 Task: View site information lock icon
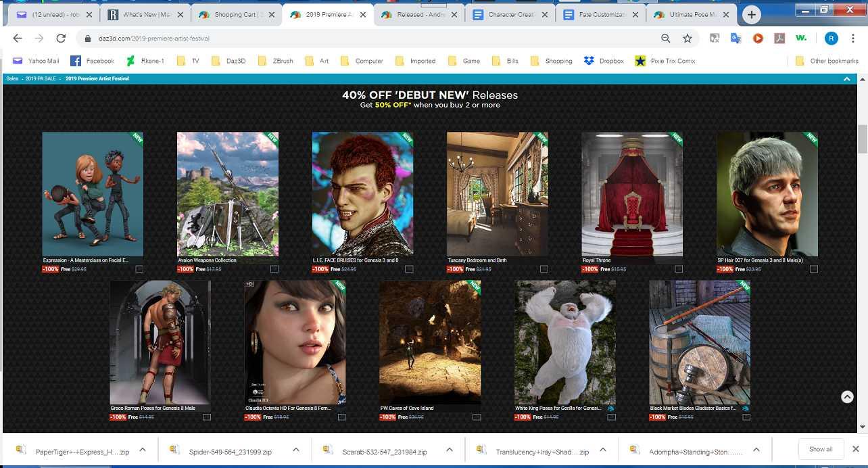(x=88, y=39)
